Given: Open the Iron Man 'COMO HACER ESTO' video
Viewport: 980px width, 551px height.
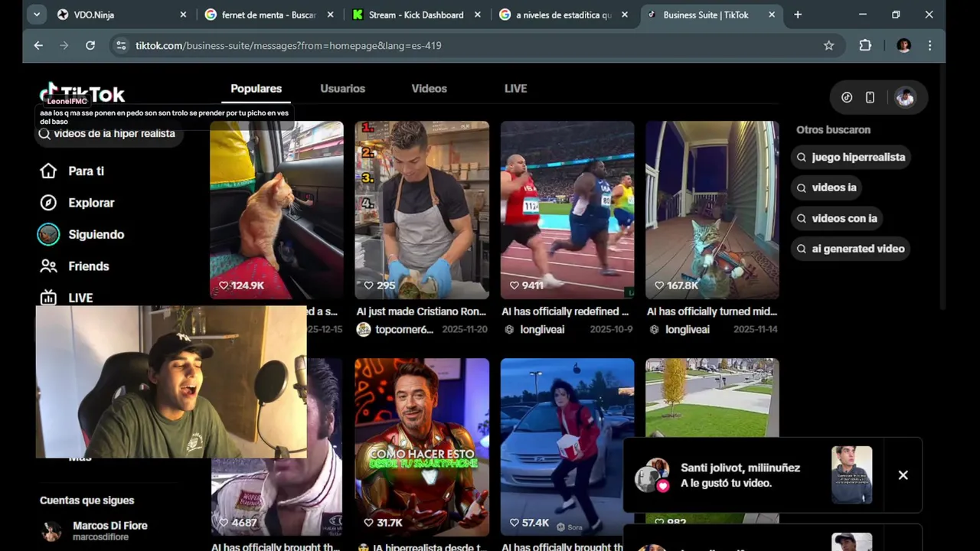Looking at the screenshot, I should [x=422, y=447].
